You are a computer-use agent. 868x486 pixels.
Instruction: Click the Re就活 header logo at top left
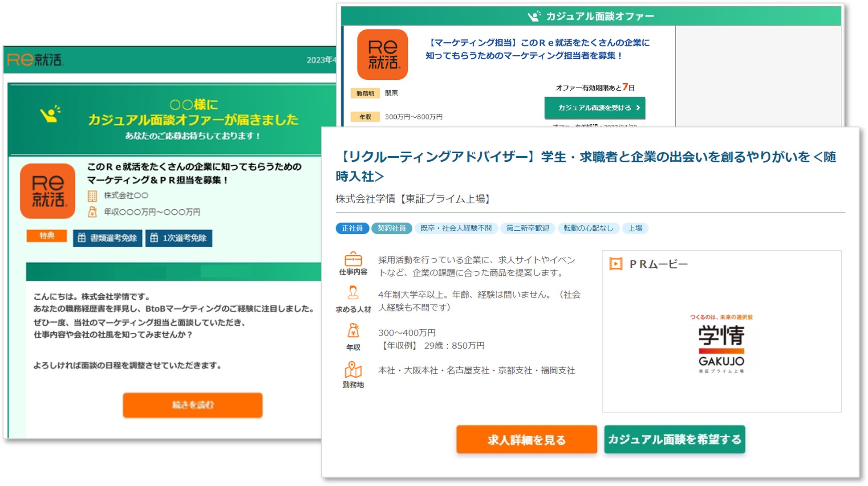pos(35,60)
